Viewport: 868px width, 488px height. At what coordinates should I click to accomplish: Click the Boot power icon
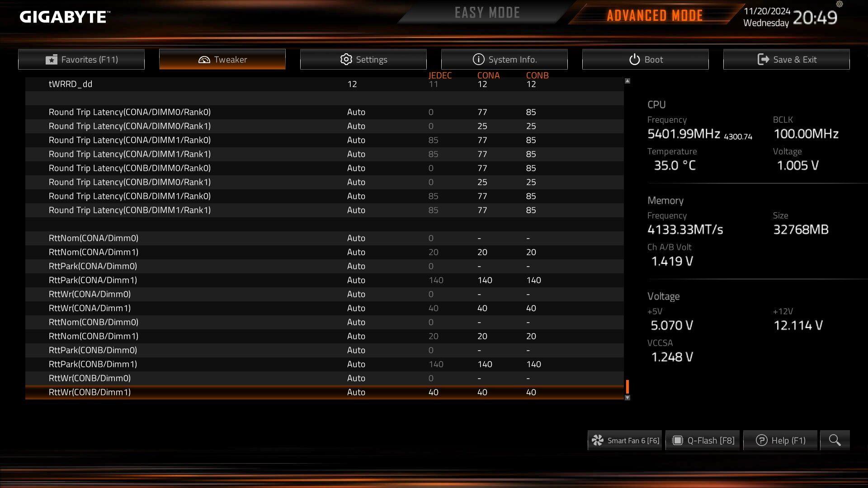click(x=634, y=60)
